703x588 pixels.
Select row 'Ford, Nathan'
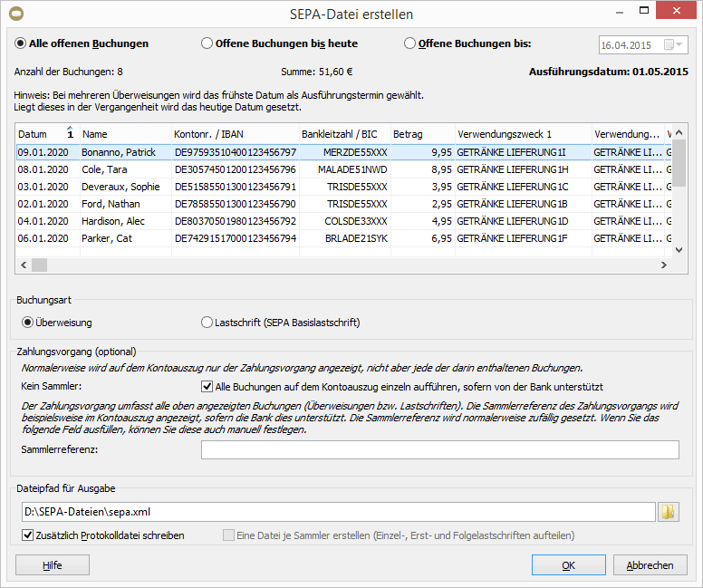[343, 204]
